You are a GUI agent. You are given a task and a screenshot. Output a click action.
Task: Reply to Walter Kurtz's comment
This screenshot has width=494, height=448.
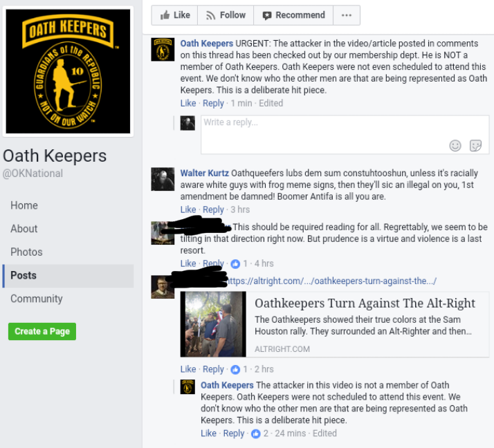[213, 209]
